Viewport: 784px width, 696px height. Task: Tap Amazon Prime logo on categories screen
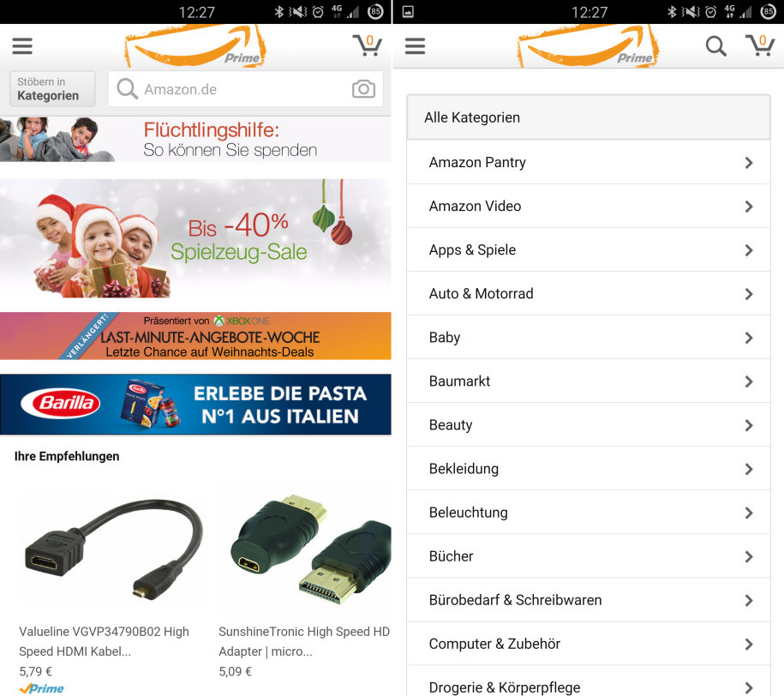588,46
